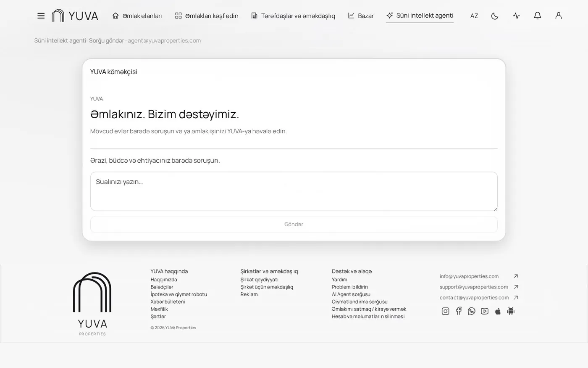This screenshot has height=368, width=588.
Task: Open the activity pulse icon
Action: (x=516, y=16)
